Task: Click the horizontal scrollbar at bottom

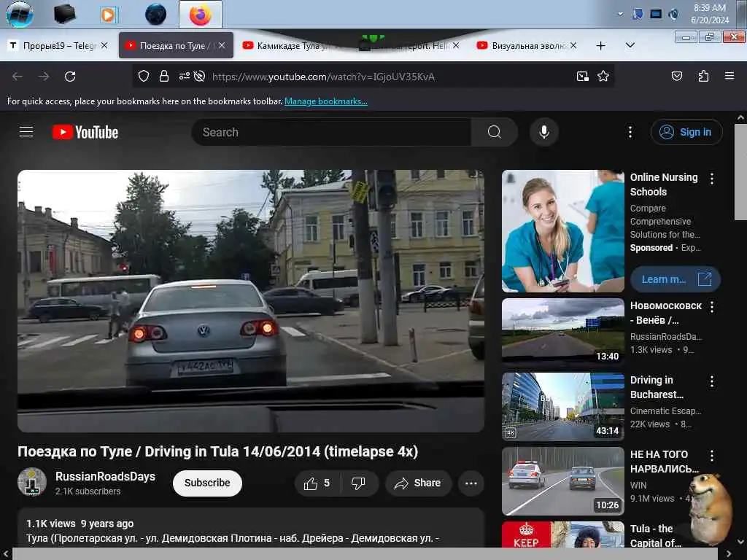Action: [365, 553]
